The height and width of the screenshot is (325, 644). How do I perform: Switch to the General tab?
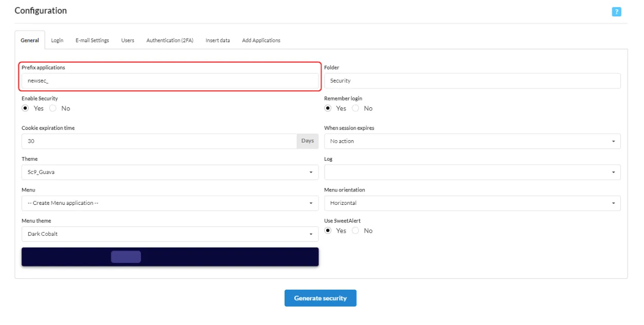(30, 41)
